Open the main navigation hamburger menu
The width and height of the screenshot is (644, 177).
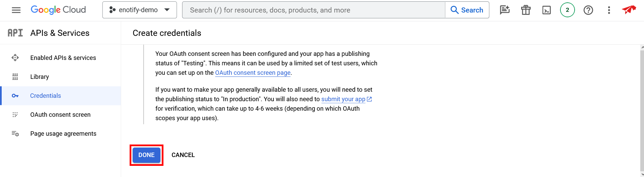(16, 10)
